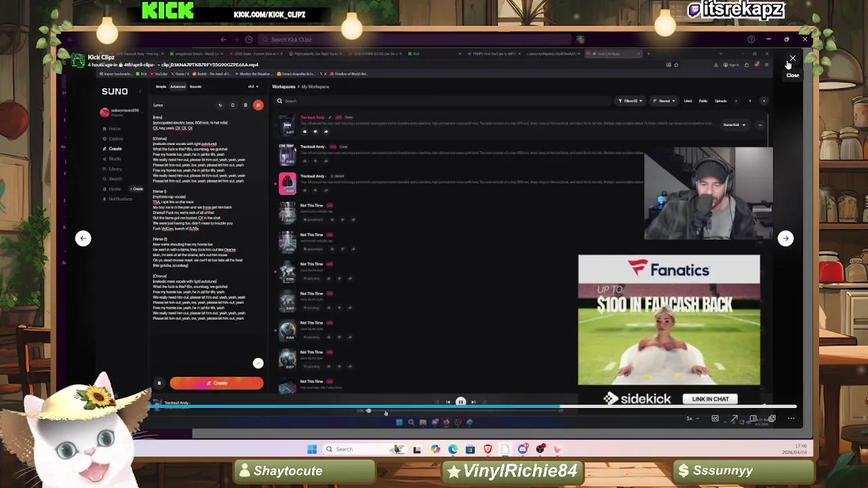Image resolution: width=868 pixels, height=488 pixels.
Task: Skip to next track in Suno player
Action: pyautogui.click(x=473, y=402)
